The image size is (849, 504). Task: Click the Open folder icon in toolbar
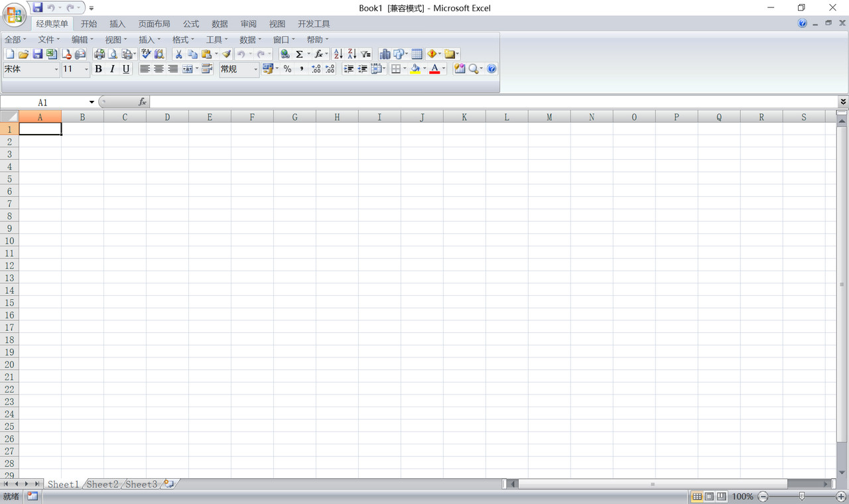coord(23,54)
